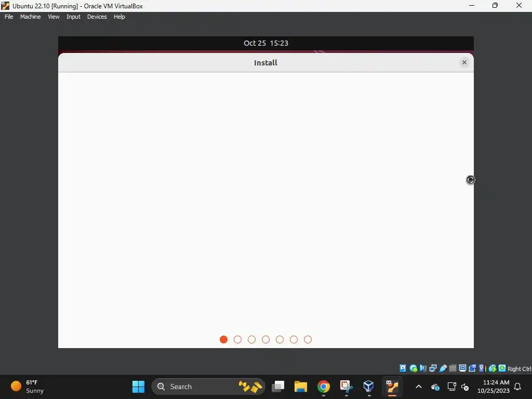Screen dimensions: 532x399
Task: Select the second page indicator dot
Action: coord(237,340)
